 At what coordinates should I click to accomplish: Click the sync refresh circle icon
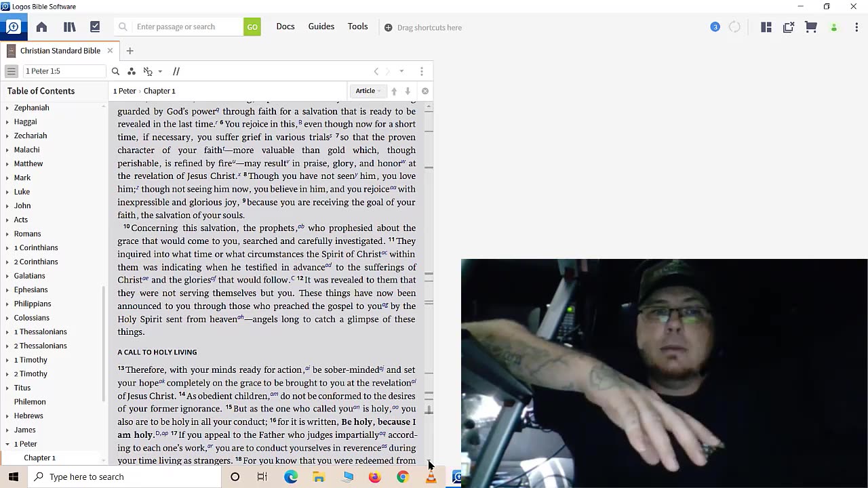[734, 27]
